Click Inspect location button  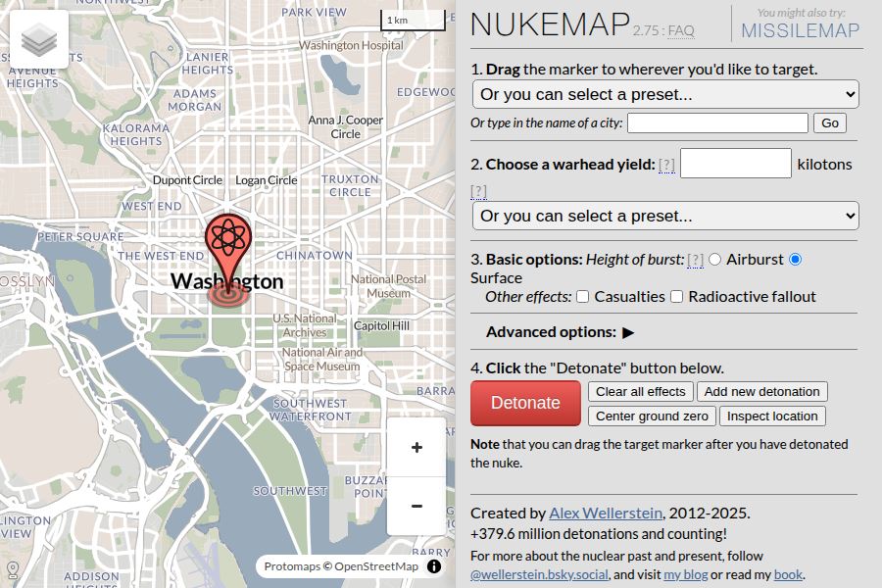(772, 416)
